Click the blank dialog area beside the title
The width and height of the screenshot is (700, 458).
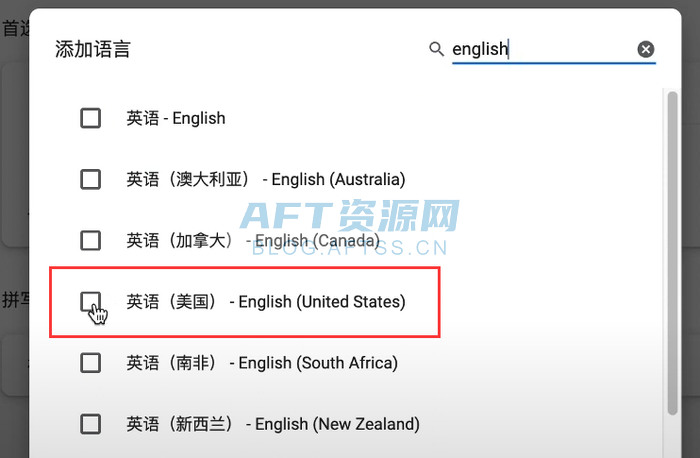click(x=280, y=49)
